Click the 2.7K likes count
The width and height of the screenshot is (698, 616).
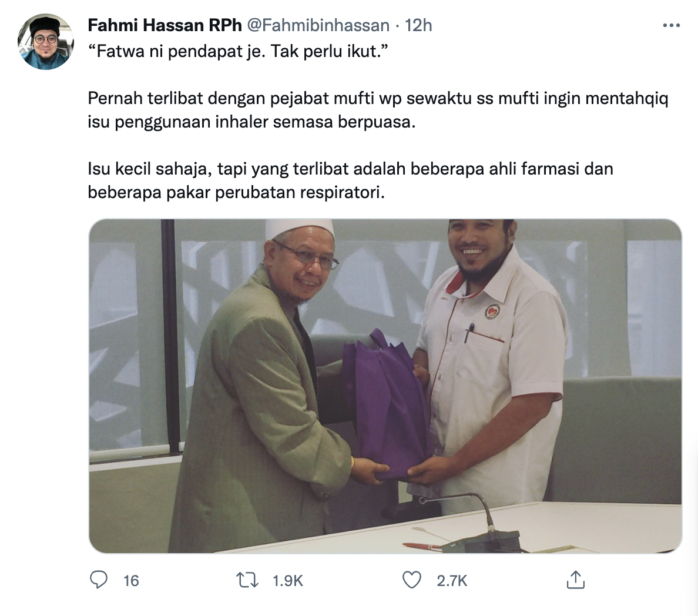[452, 580]
